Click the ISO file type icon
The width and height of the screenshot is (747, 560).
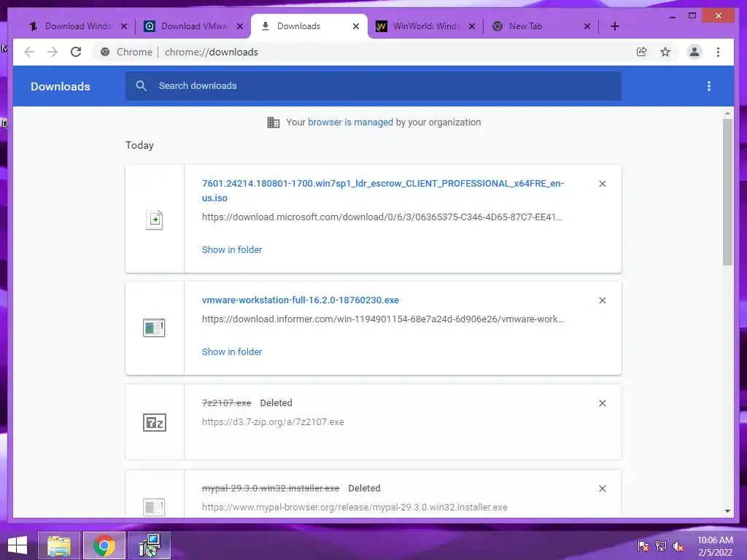155,219
